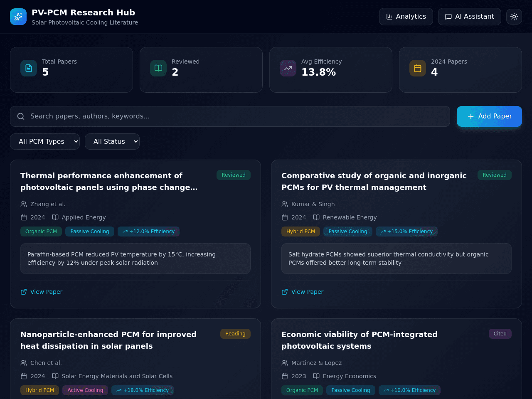This screenshot has width=532, height=399.
Task: Select Organic PCM tag on Martinez paper
Action: pos(302,390)
